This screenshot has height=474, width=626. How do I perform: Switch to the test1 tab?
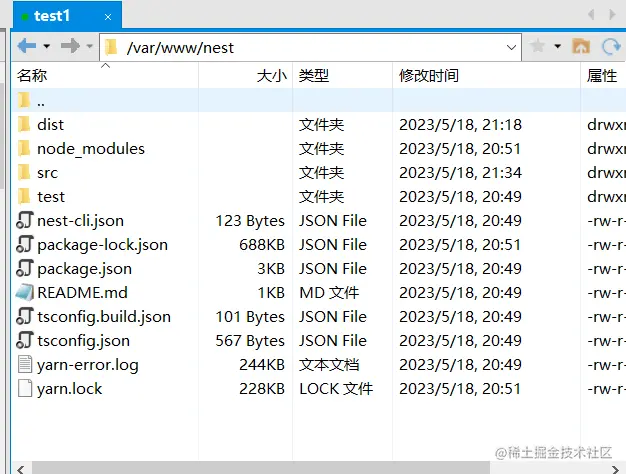(67, 16)
